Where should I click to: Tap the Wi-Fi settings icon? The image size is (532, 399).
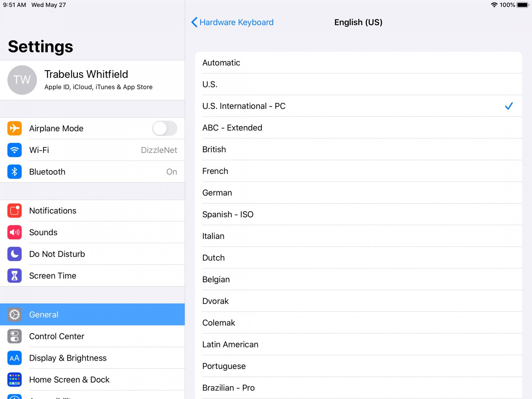14,150
